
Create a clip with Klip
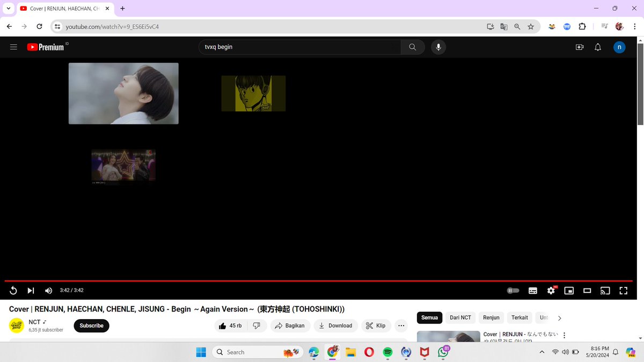[376, 326]
